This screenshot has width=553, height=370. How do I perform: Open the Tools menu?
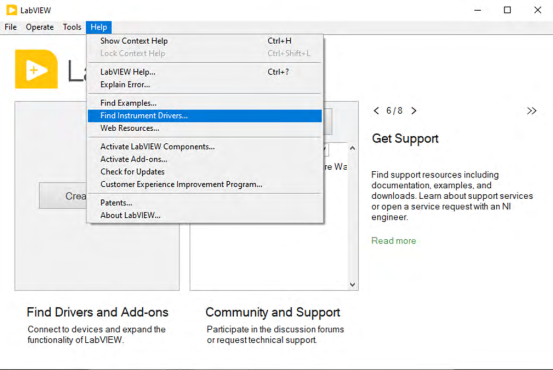point(72,27)
